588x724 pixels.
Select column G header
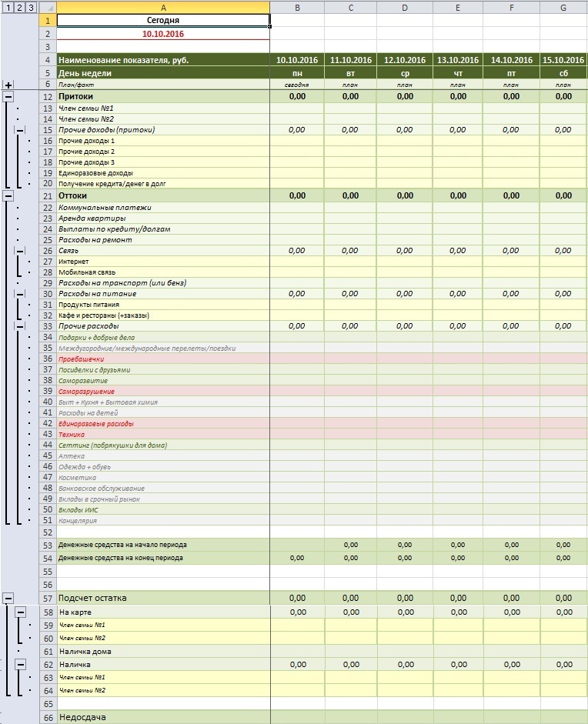[563, 8]
